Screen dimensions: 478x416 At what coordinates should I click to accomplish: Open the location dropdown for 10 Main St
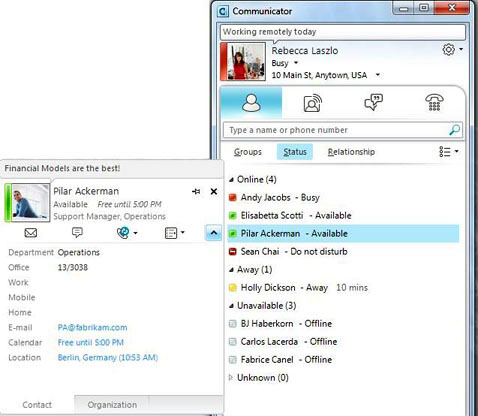[378, 75]
